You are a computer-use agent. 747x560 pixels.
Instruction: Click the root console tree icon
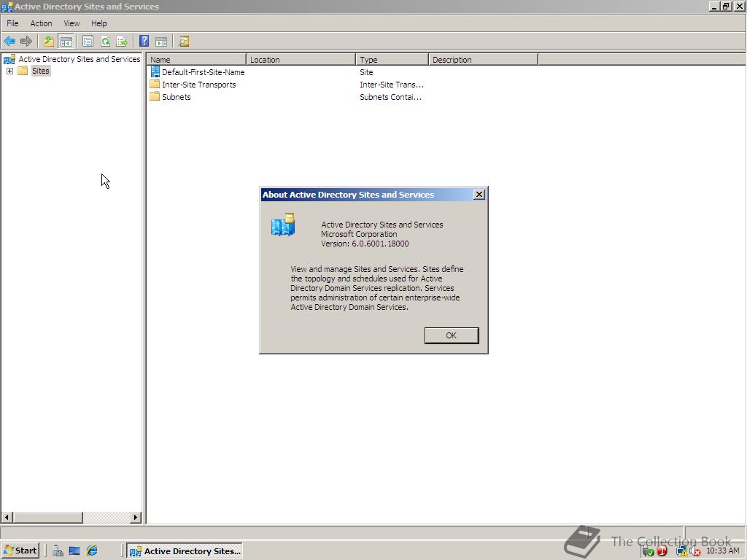pyautogui.click(x=9, y=59)
